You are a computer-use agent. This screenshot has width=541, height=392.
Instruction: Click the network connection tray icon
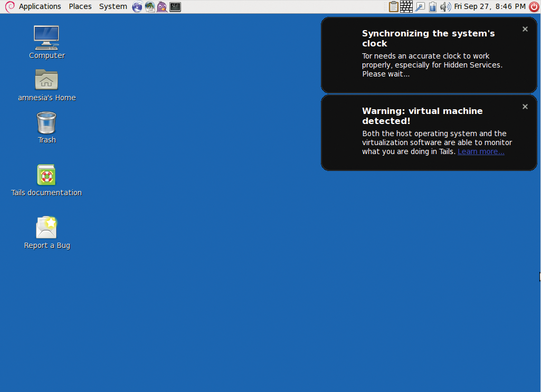tap(420, 7)
